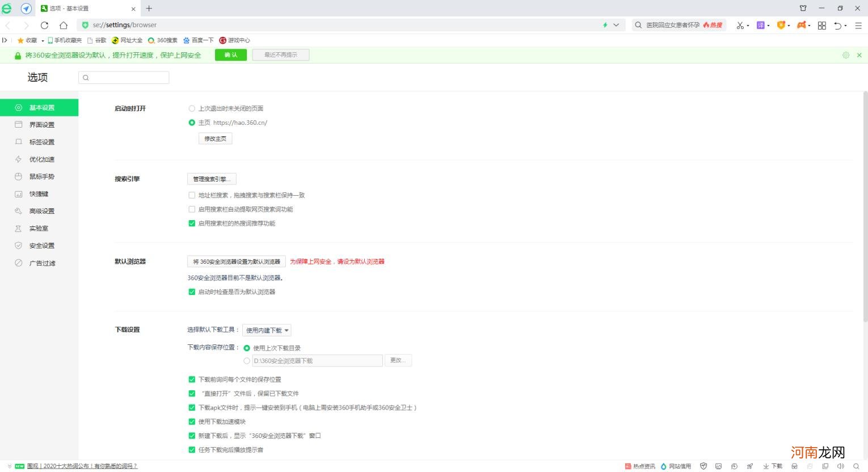868x472 pixels.
Task: Click the status bar window-split icon
Action: coord(825,466)
